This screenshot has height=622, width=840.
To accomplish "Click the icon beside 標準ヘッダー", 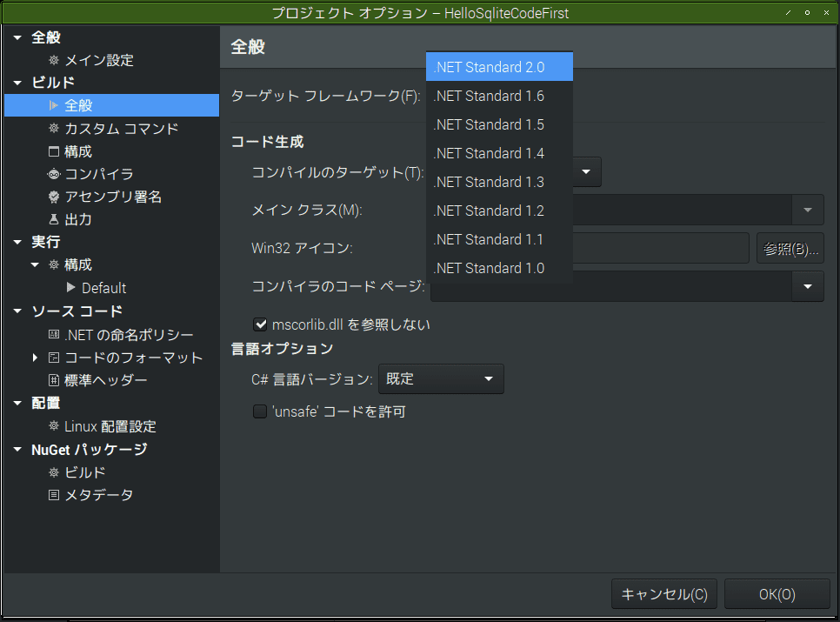I will (54, 380).
